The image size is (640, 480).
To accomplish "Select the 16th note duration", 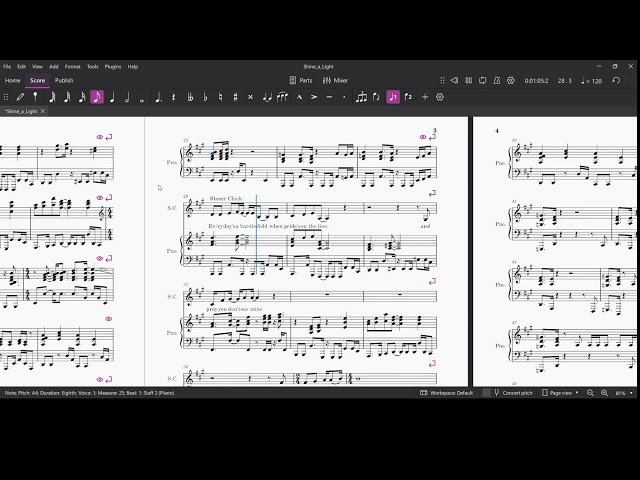I will 82,97.
